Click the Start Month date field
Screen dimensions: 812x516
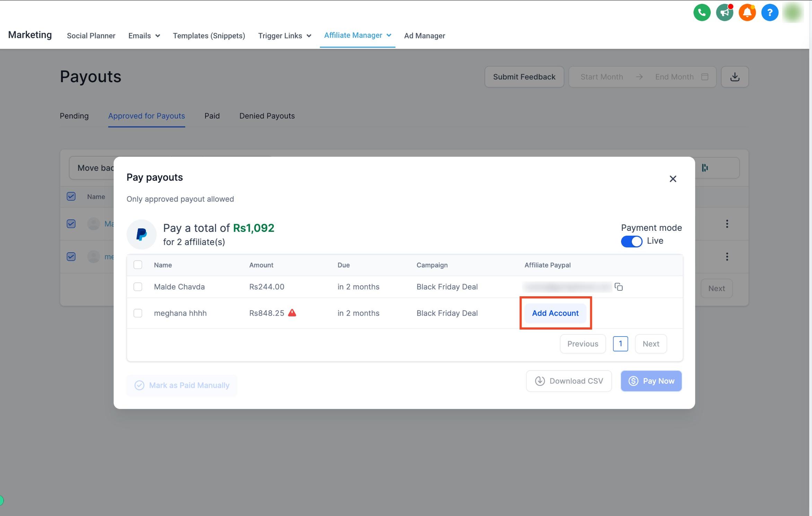point(602,77)
